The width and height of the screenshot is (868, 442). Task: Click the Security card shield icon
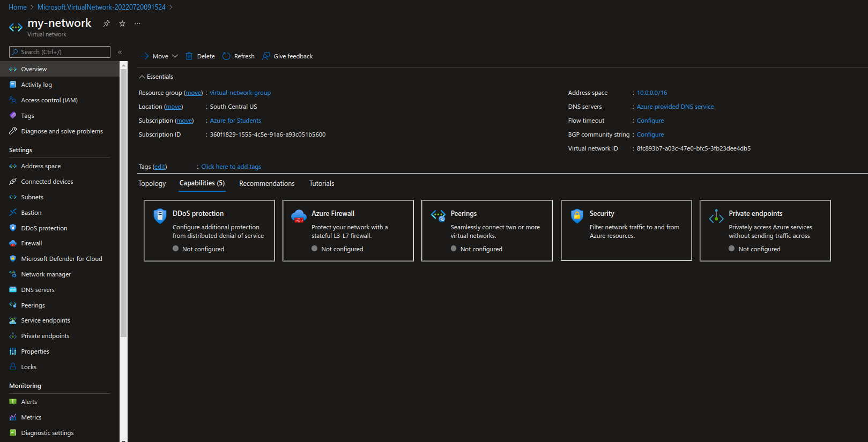[577, 216]
